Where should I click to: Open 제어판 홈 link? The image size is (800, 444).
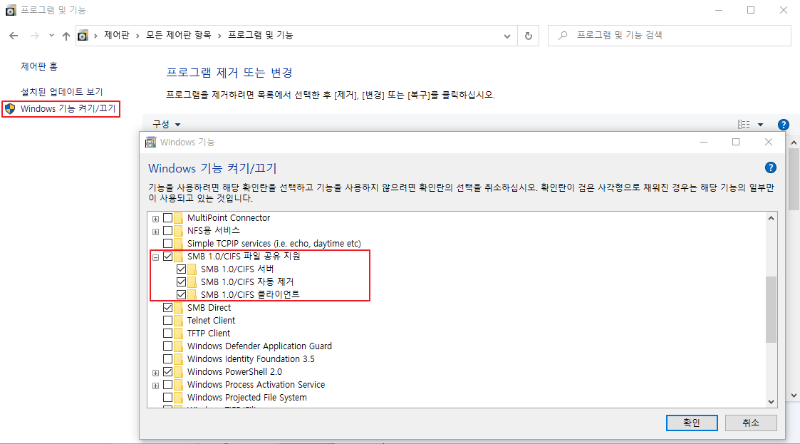(39, 66)
